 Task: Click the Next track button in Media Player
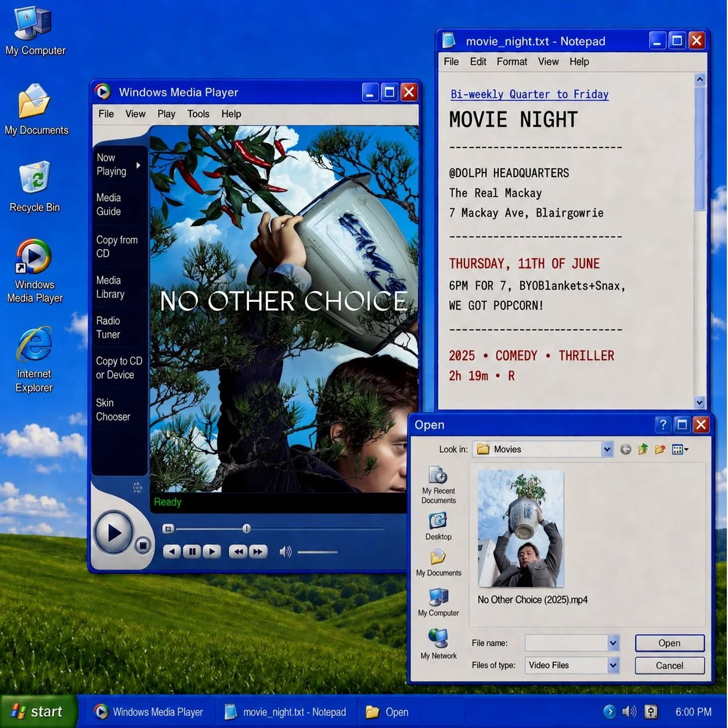(x=212, y=551)
